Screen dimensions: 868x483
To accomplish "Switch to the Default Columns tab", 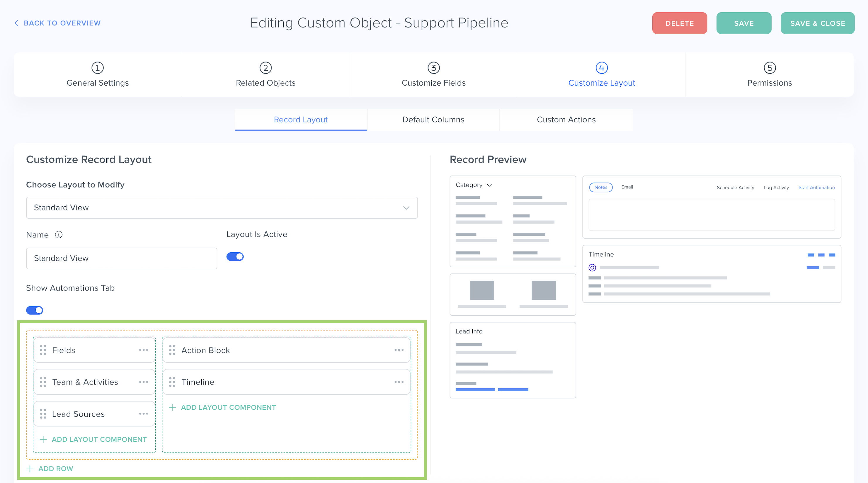I will (x=433, y=120).
